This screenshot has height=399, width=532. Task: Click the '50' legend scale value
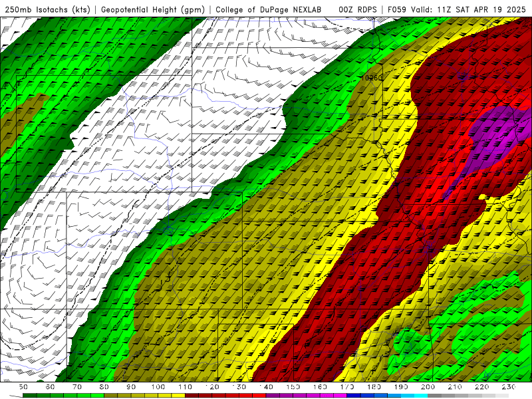[x=23, y=387]
